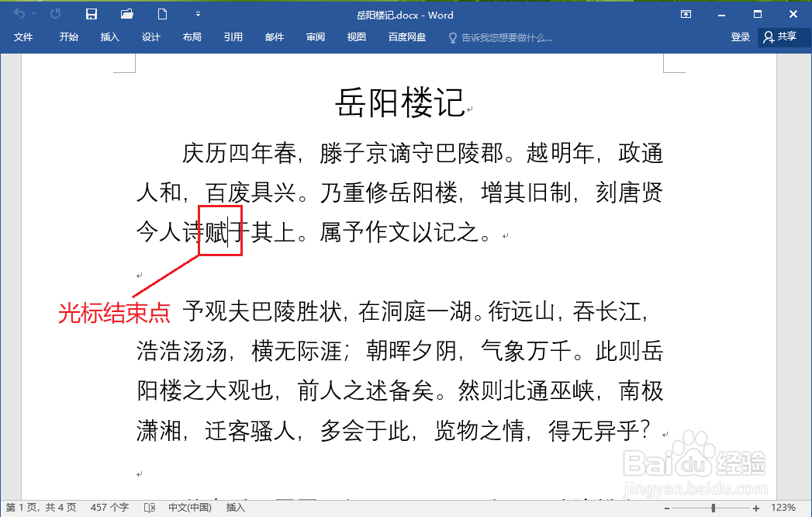Click the lightbulb Tell Me icon

(x=453, y=38)
